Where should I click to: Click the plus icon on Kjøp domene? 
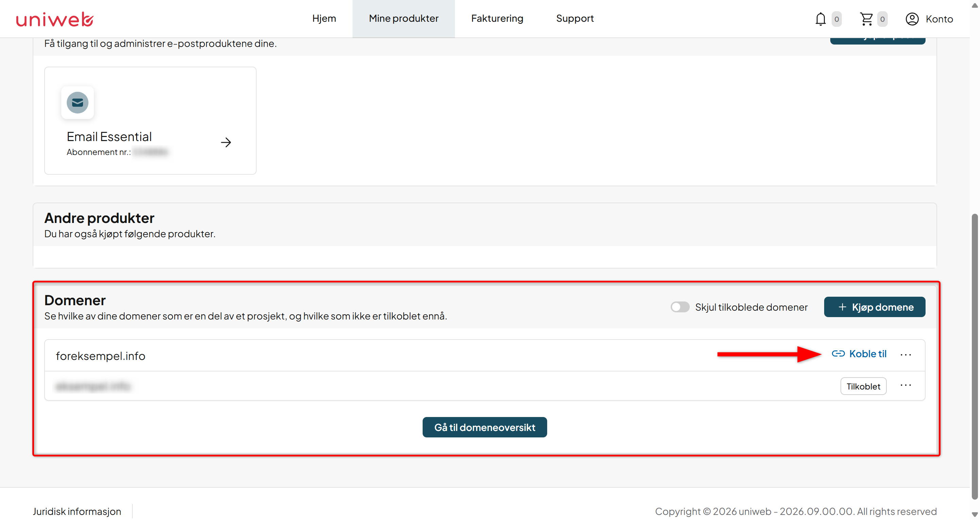pyautogui.click(x=842, y=307)
